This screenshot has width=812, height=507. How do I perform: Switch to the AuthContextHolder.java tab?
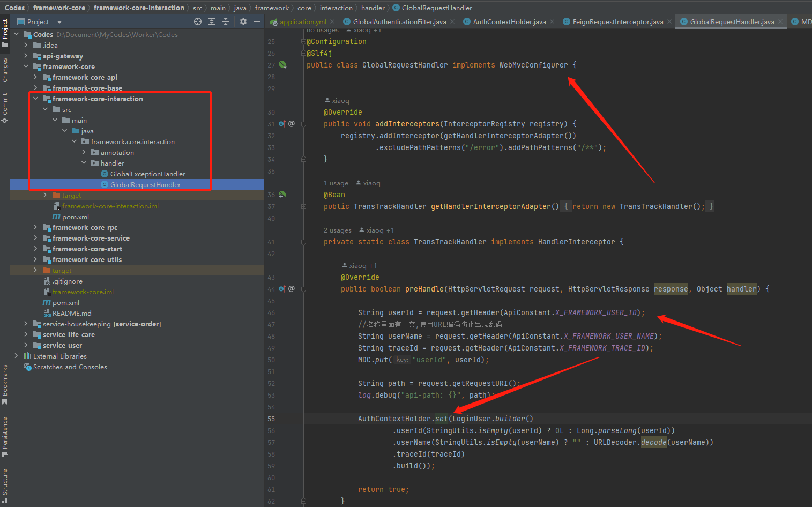(509, 21)
